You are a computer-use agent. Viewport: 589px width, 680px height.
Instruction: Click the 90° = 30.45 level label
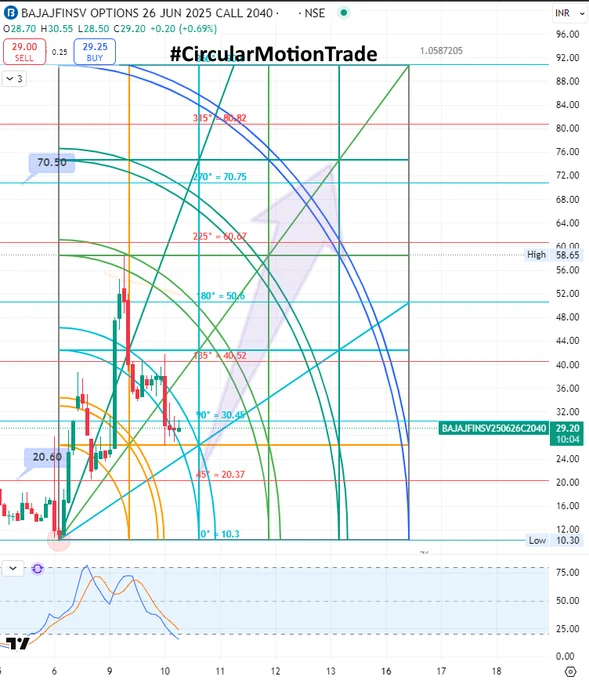click(220, 415)
